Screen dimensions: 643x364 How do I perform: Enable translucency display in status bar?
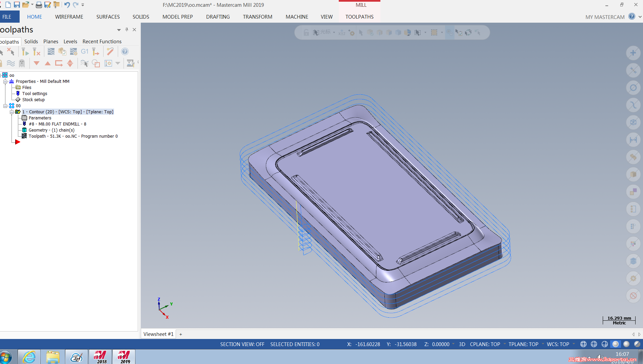pos(637,344)
